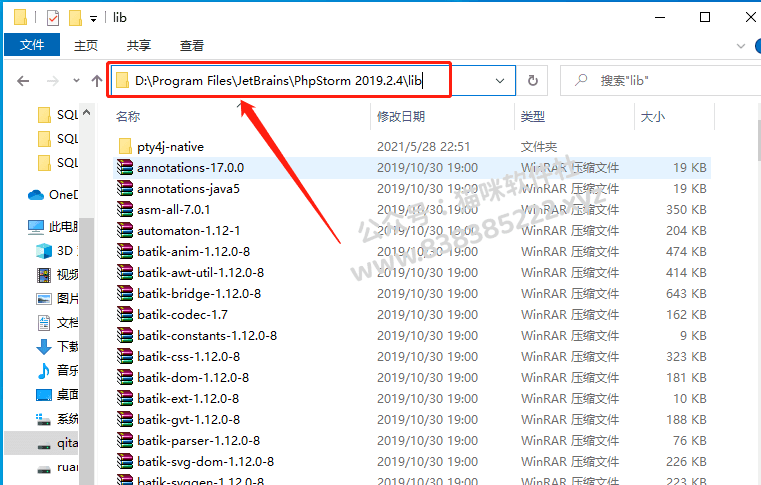The width and height of the screenshot is (761, 485).
Task: Open the downloads (下载) folder in navigation pane
Action: click(57, 346)
